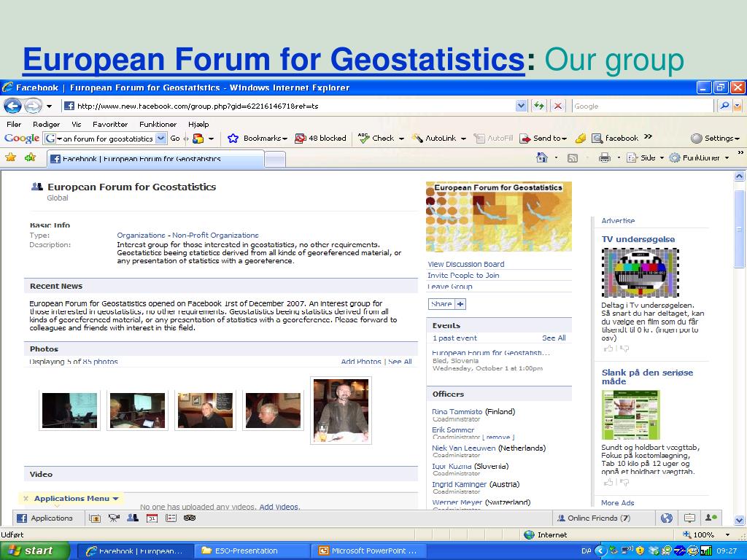Click the Groups application icon in Facebook bar

pyautogui.click(x=133, y=518)
